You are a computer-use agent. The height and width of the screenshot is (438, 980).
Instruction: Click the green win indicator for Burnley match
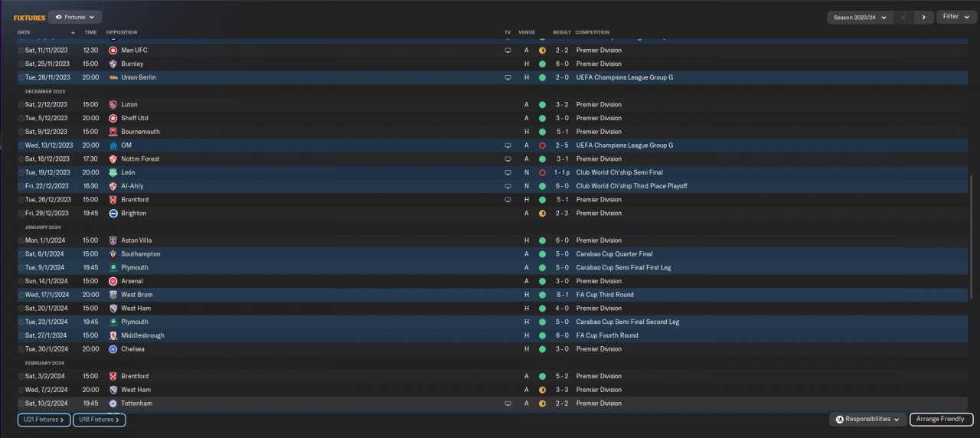(x=542, y=64)
